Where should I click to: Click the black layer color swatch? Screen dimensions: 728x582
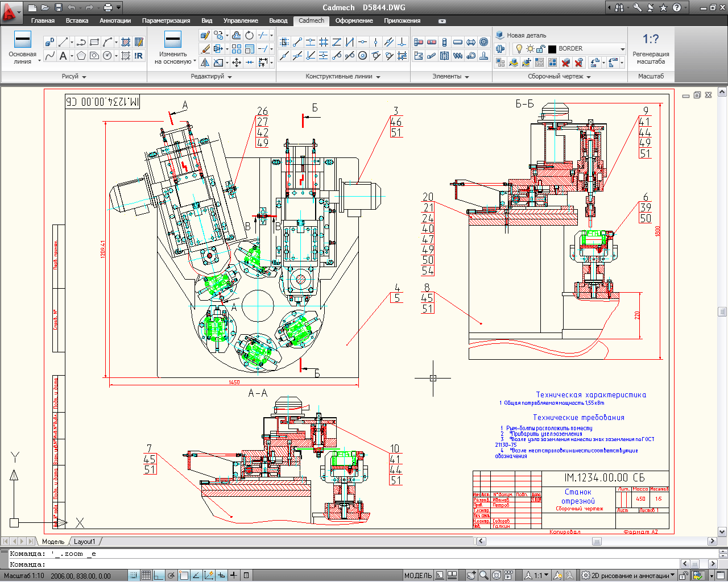552,49
